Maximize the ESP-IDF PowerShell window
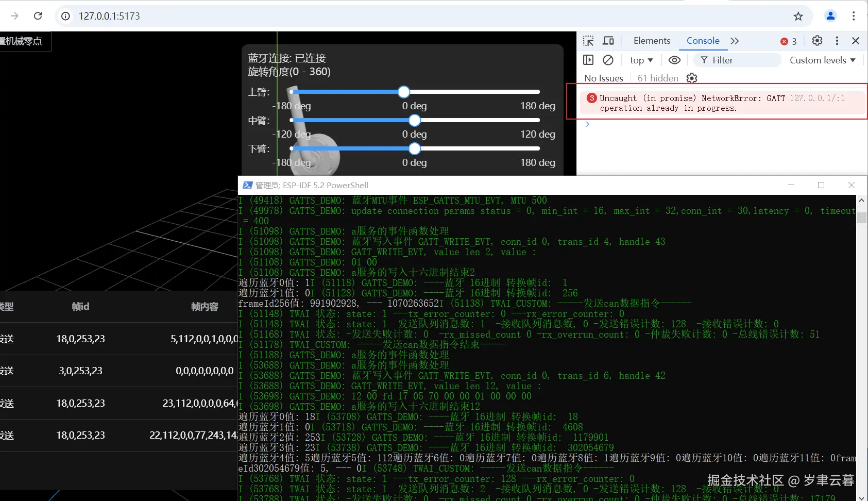Image resolution: width=868 pixels, height=501 pixels. point(821,185)
